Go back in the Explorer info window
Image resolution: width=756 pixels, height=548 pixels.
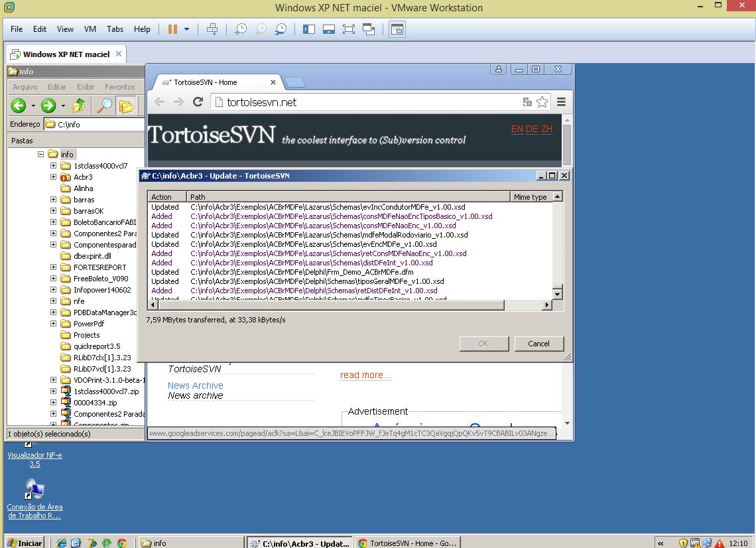pyautogui.click(x=19, y=105)
